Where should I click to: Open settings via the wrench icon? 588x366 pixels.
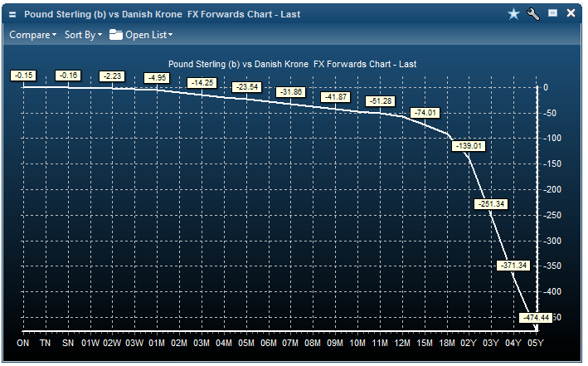(533, 14)
